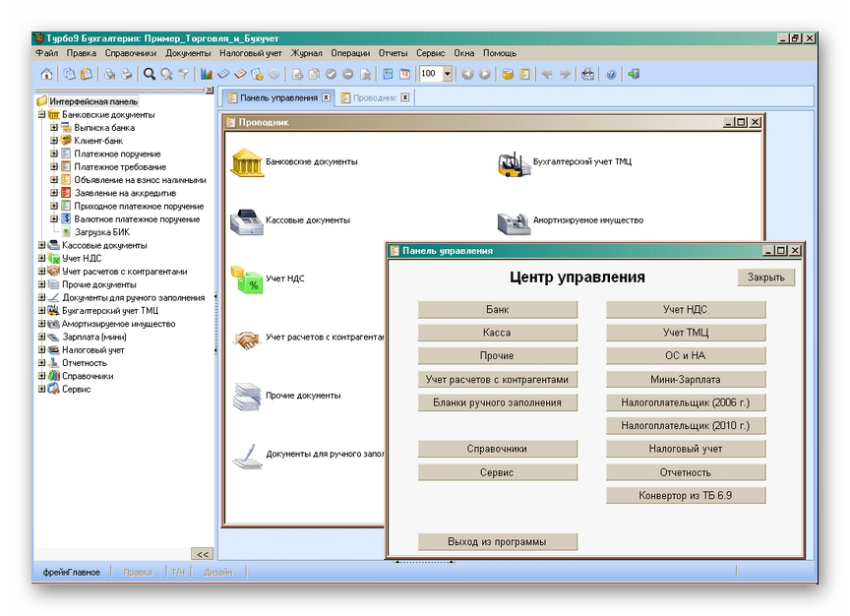Click the ОС и НА button

click(686, 355)
